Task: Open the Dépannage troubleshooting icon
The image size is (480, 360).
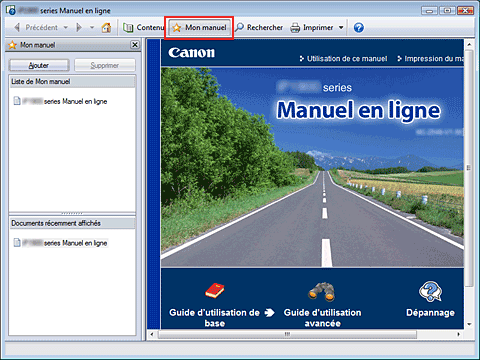Action: pyautogui.click(x=430, y=291)
